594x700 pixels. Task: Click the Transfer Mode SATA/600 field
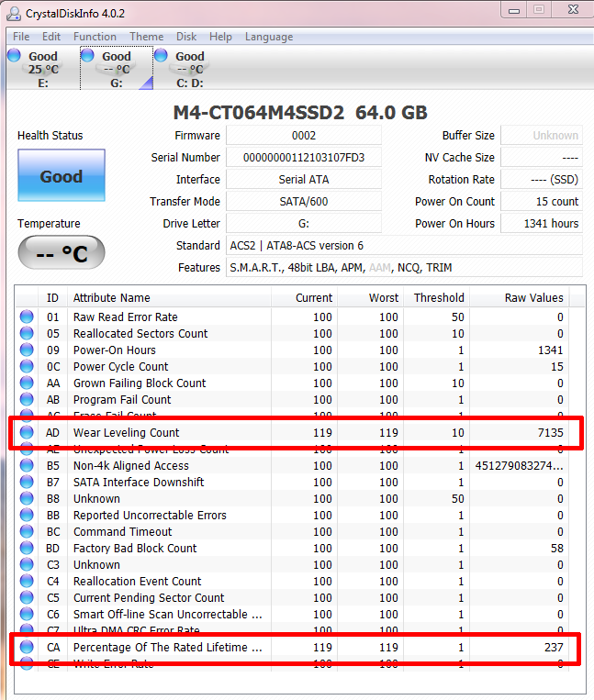click(304, 201)
